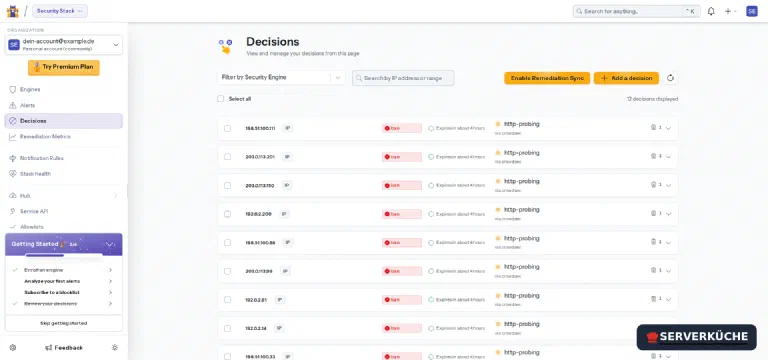The width and height of the screenshot is (768, 360).
Task: Select the 198.51.100.88 decision checkbox
Action: pyautogui.click(x=227, y=242)
